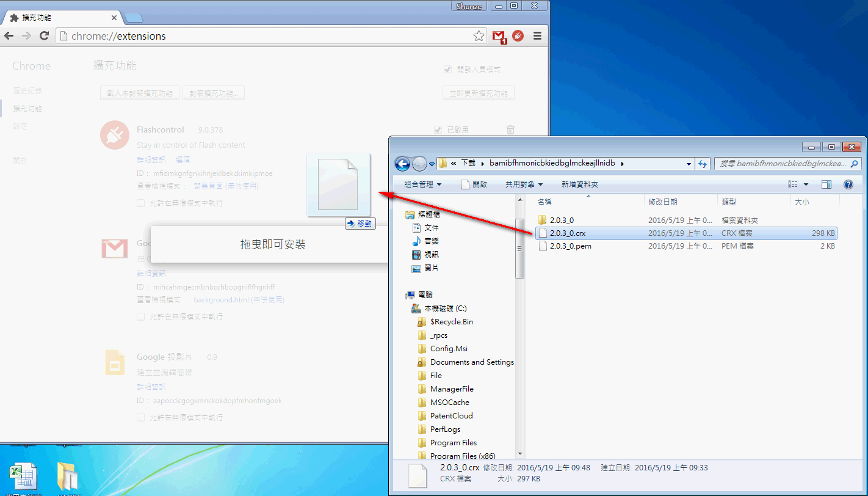Change the Explorer view layout icon
The image size is (868, 496).
[794, 184]
